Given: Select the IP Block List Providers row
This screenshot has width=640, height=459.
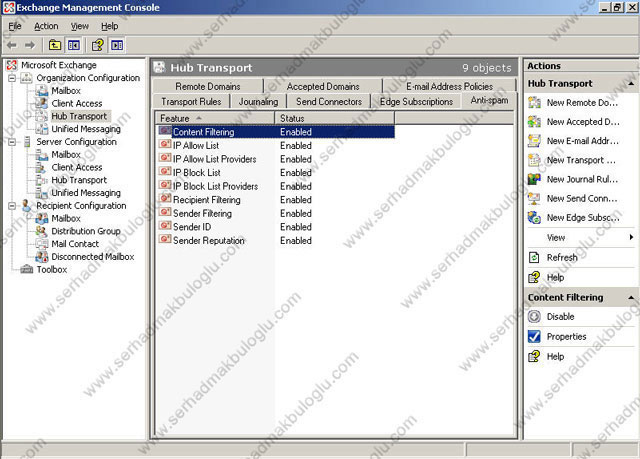Looking at the screenshot, I should point(276,186).
